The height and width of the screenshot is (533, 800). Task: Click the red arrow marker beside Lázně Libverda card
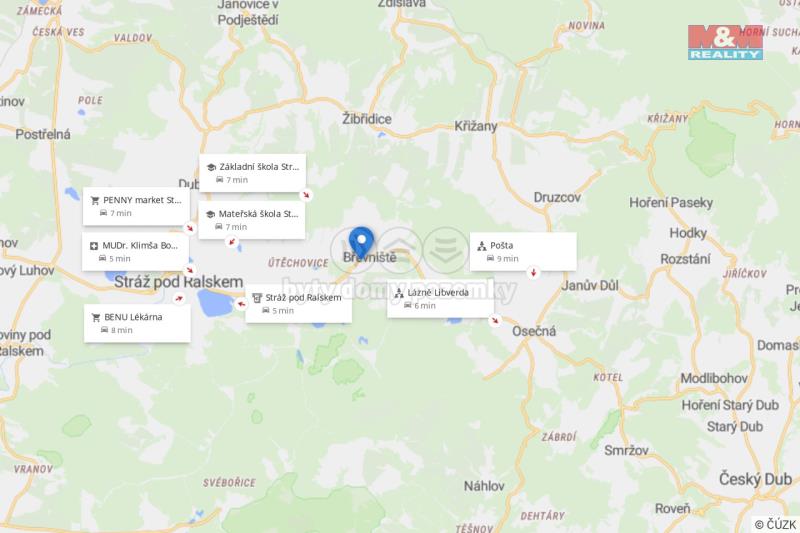point(494,320)
